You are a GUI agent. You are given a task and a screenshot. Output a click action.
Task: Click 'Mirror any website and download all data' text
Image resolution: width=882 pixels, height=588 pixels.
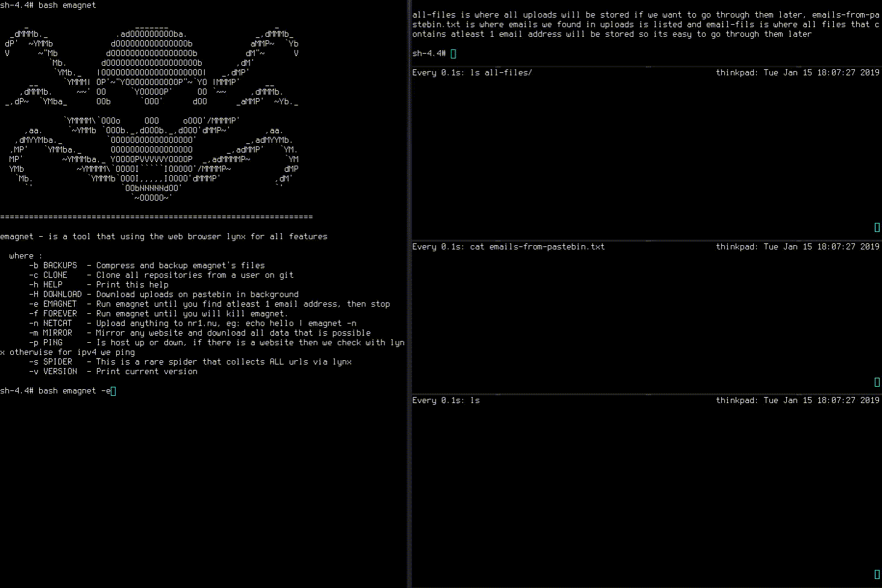pyautogui.click(x=234, y=333)
